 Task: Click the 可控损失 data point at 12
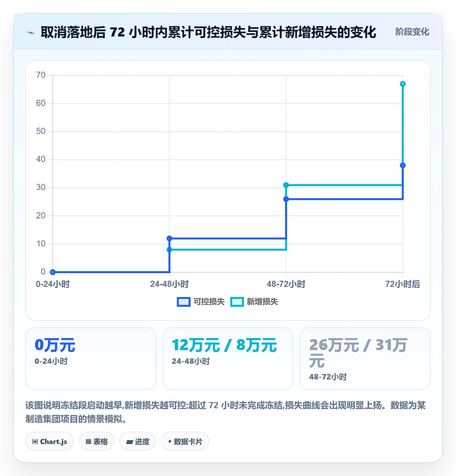[169, 239]
